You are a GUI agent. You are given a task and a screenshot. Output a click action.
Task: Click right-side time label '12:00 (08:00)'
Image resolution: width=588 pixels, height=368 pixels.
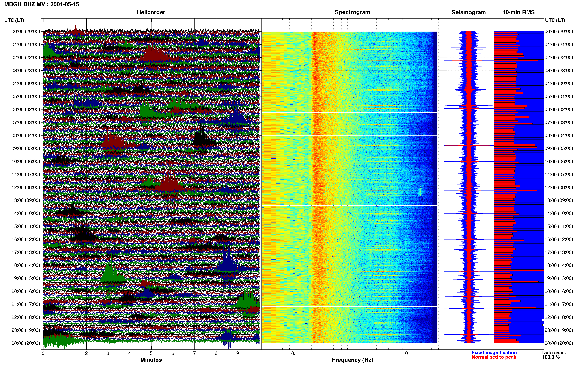(x=559, y=187)
